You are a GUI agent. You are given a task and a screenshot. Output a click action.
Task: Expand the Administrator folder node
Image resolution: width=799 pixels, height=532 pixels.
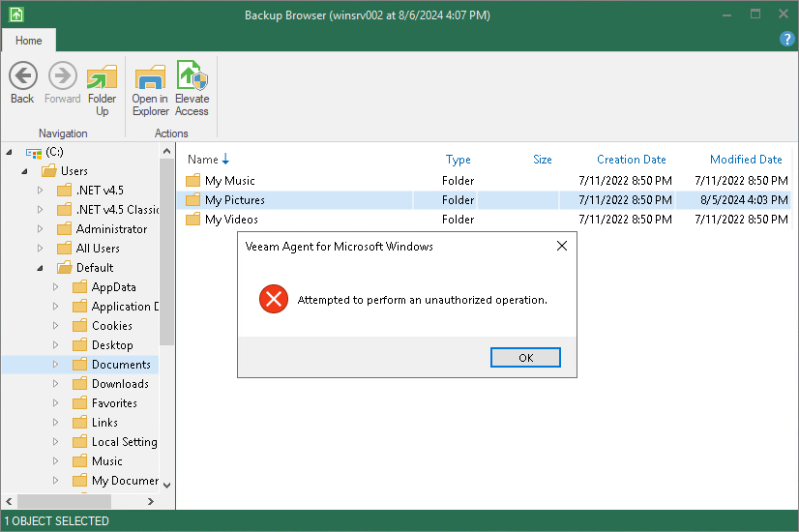tap(41, 229)
